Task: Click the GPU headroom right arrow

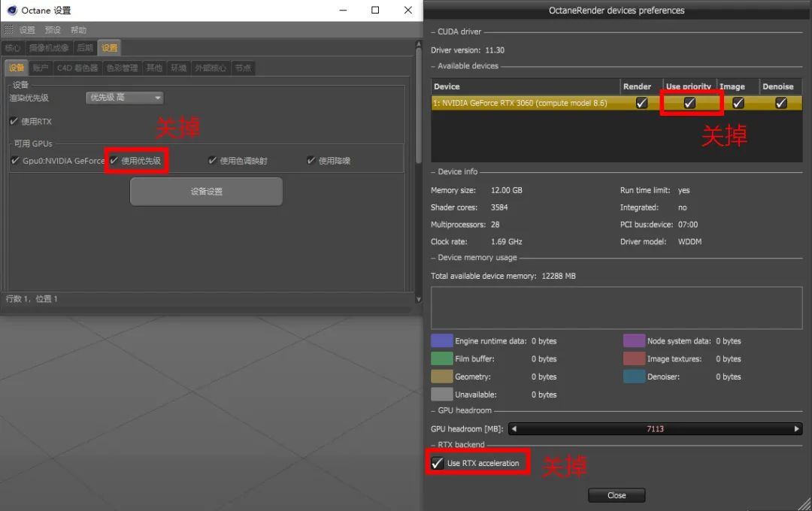Action: coord(797,429)
